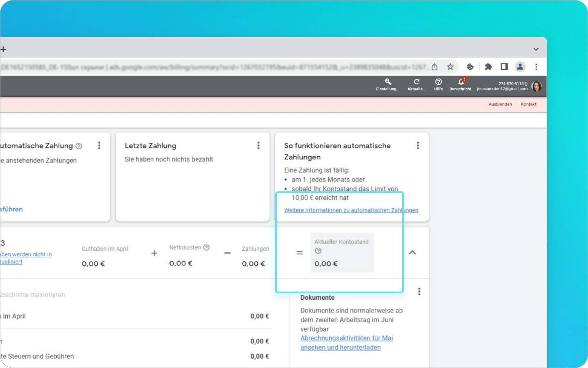Viewport: 588px width, 368px height.
Task: Open Benachrichtigungen bell icon
Action: click(x=461, y=85)
